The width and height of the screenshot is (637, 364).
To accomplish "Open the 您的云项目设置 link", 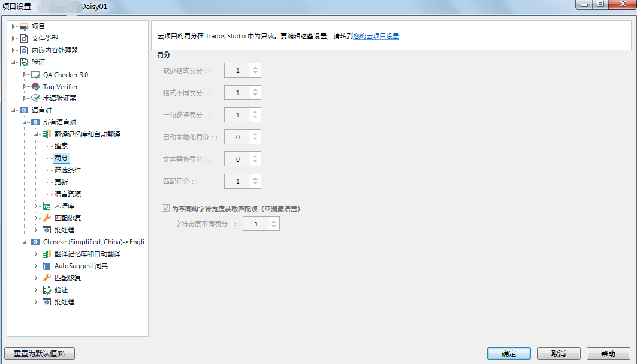I will 376,36.
